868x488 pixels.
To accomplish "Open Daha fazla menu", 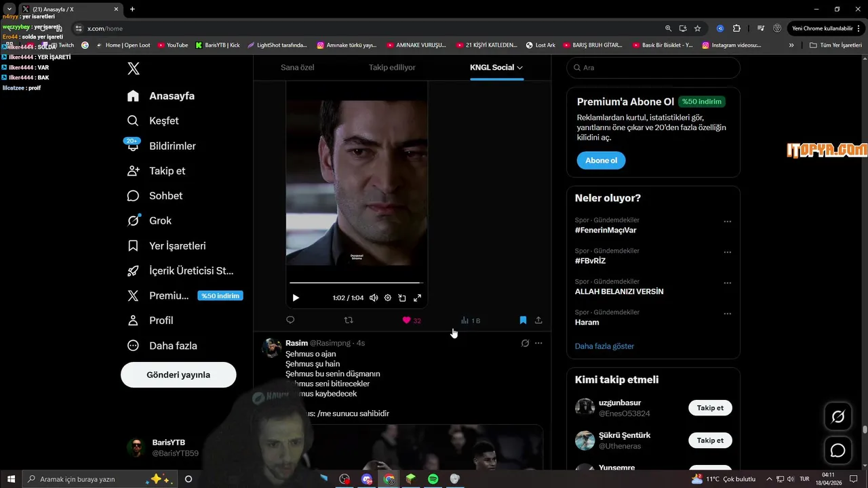I will coord(162,345).
